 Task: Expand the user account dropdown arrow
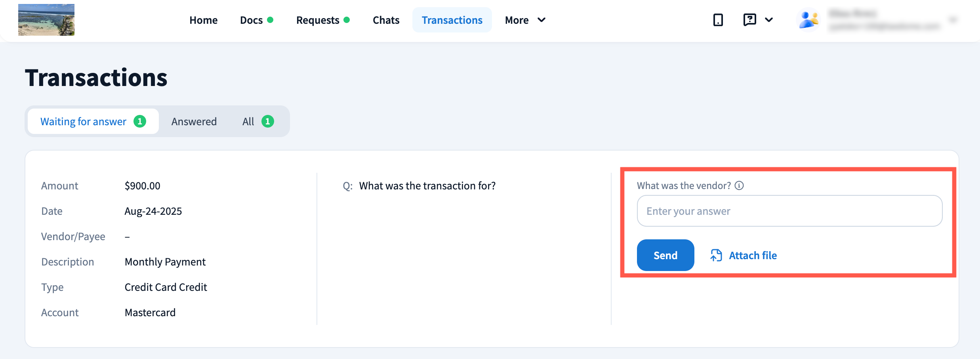click(953, 20)
